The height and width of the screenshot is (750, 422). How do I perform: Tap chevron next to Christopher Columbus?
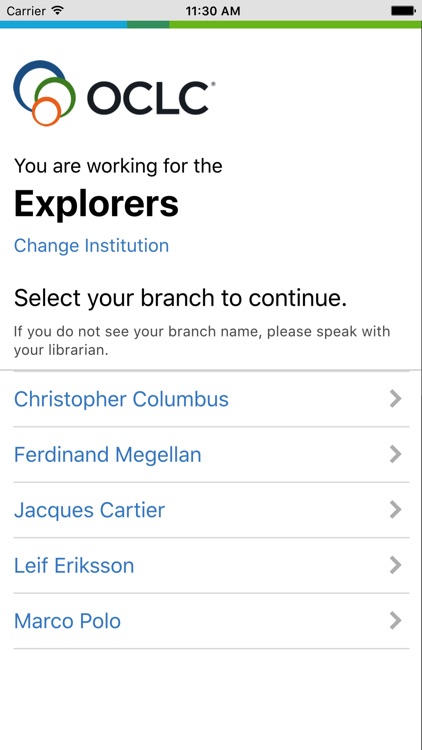click(x=395, y=398)
